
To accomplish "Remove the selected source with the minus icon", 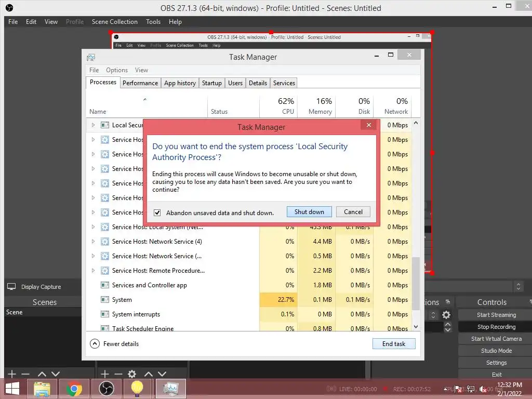I will click(118, 374).
